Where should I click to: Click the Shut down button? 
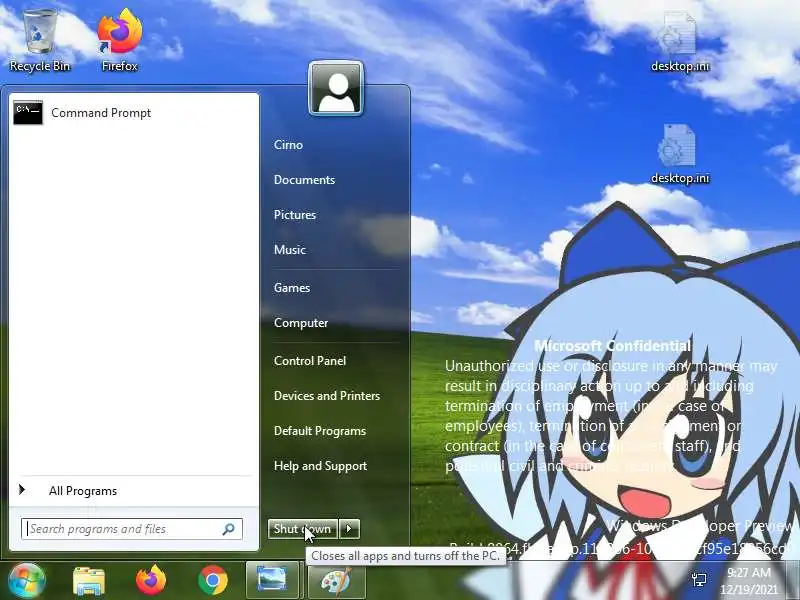coord(303,529)
